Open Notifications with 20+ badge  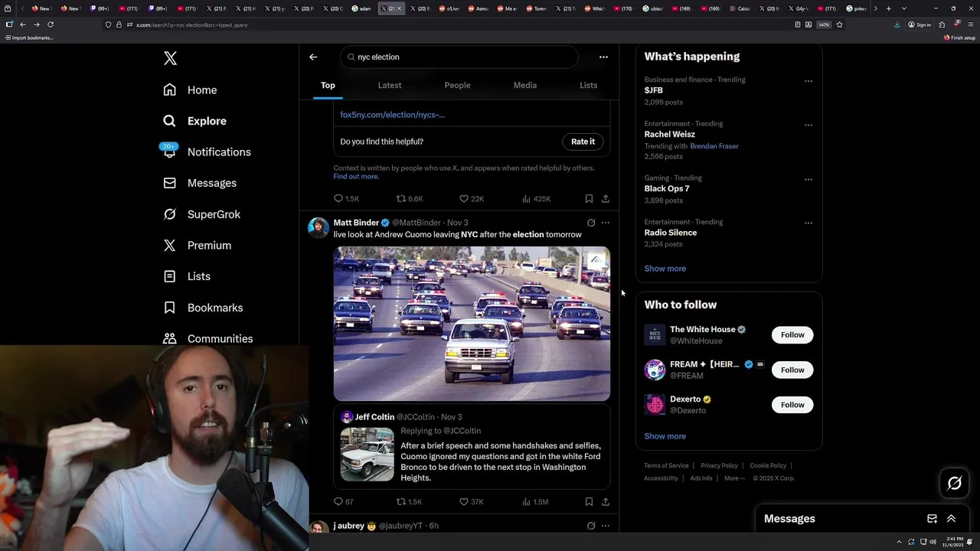[207, 152]
